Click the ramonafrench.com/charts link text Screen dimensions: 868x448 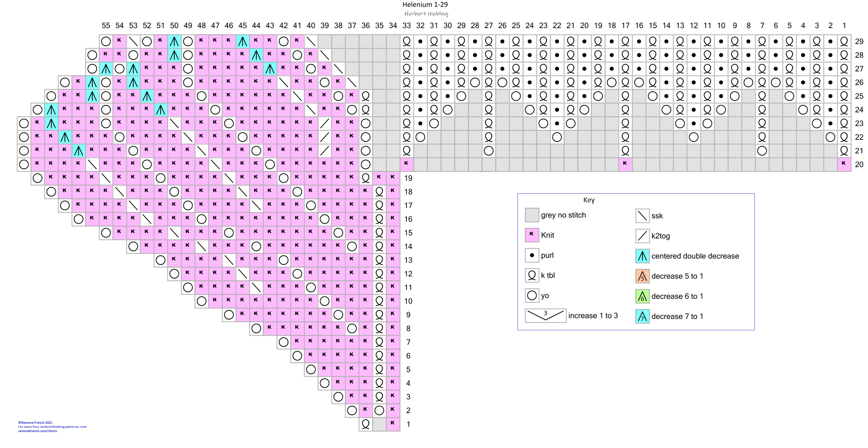tap(38, 431)
